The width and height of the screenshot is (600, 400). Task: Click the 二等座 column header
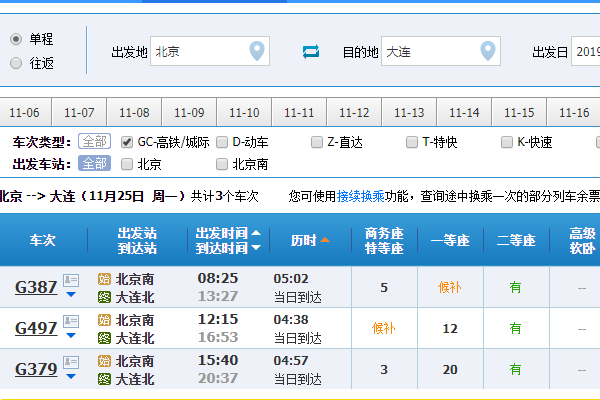point(516,240)
